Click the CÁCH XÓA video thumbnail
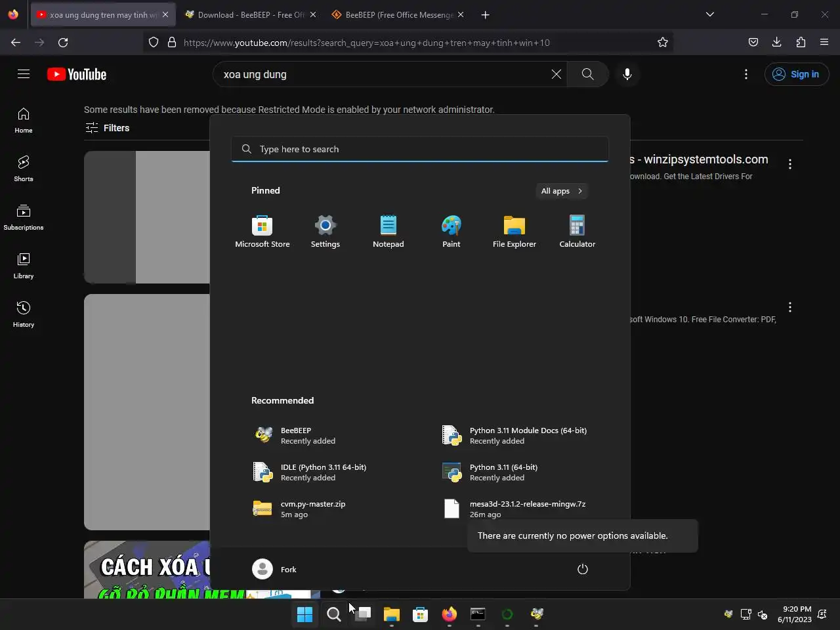Screen dimensions: 840x630 tap(147, 570)
